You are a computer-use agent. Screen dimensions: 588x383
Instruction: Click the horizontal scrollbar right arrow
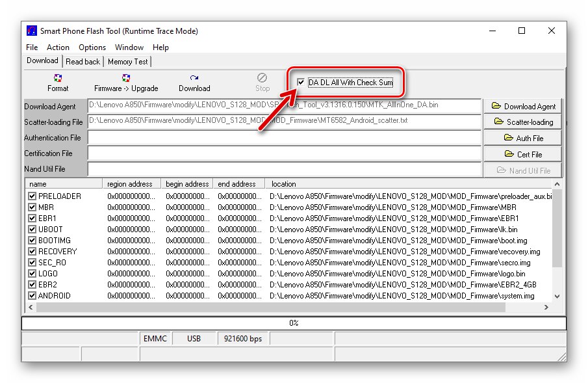(x=546, y=307)
